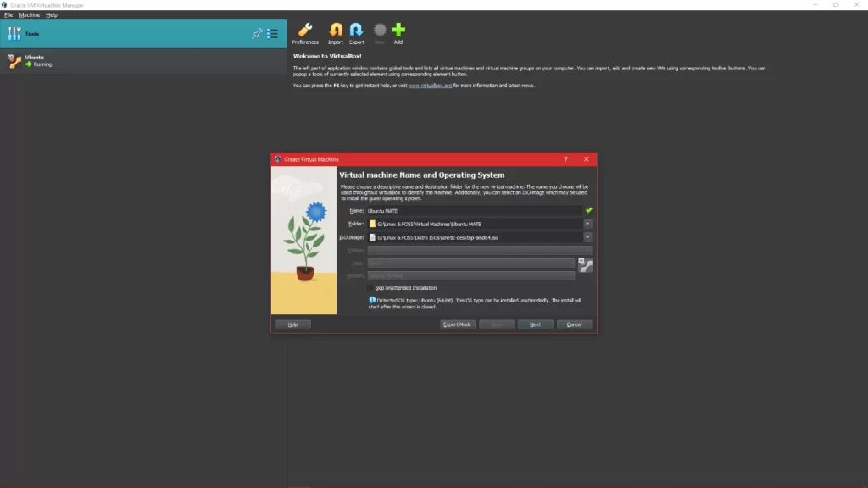Cancel the virtual machine creation
The height and width of the screenshot is (488, 868).
click(x=574, y=324)
